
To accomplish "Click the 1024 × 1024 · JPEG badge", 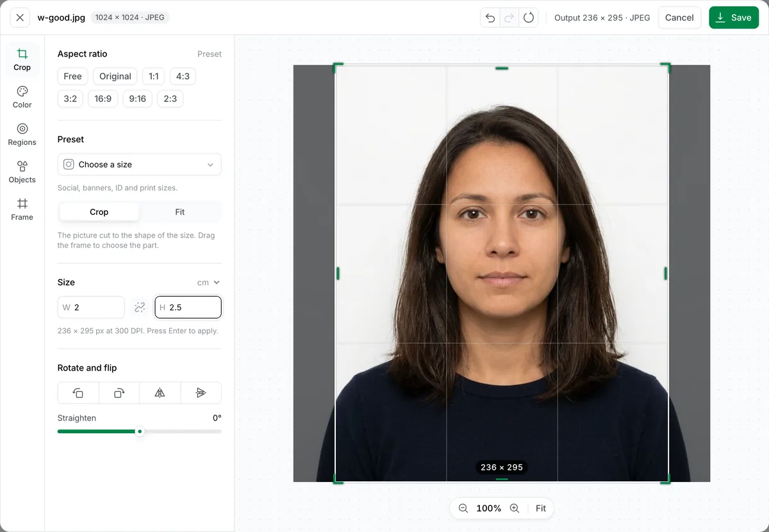I will (130, 17).
